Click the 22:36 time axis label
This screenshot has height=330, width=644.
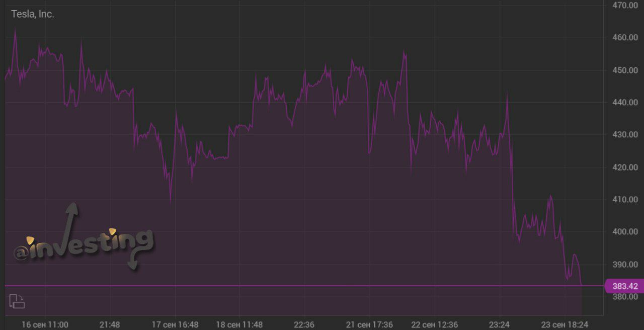click(x=304, y=324)
